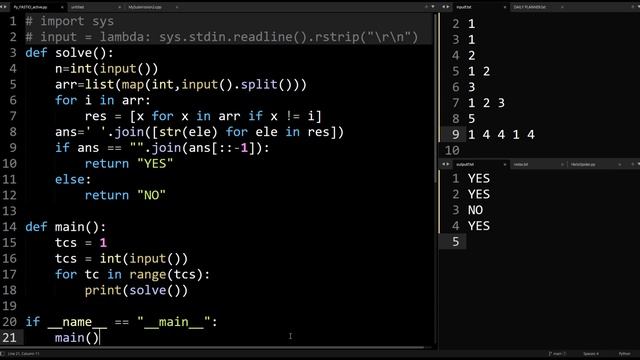Viewport: 640px width, 360px height.
Task: Click line number 5 in output pane gutter
Action: 456,242
